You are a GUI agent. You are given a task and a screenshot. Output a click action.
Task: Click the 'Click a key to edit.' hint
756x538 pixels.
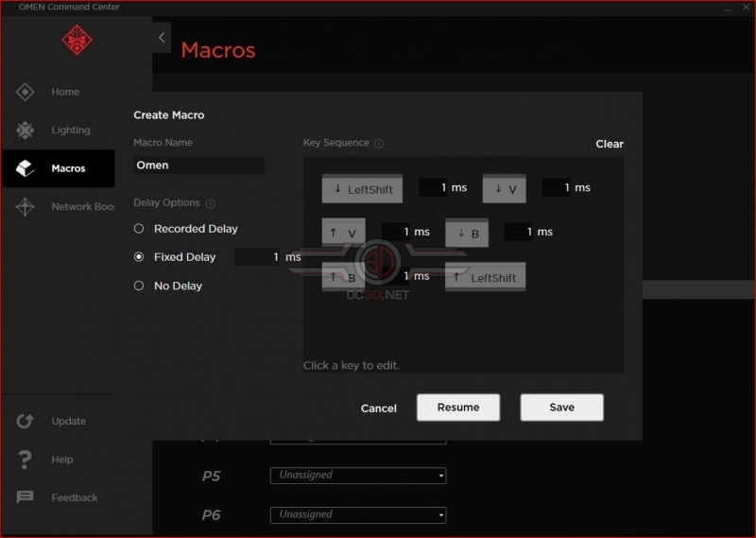point(351,365)
